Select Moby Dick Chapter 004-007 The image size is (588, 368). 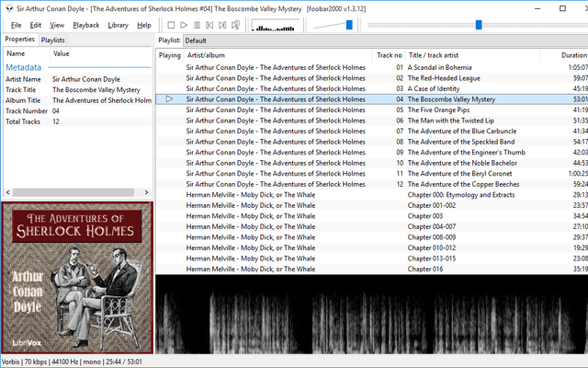click(372, 226)
